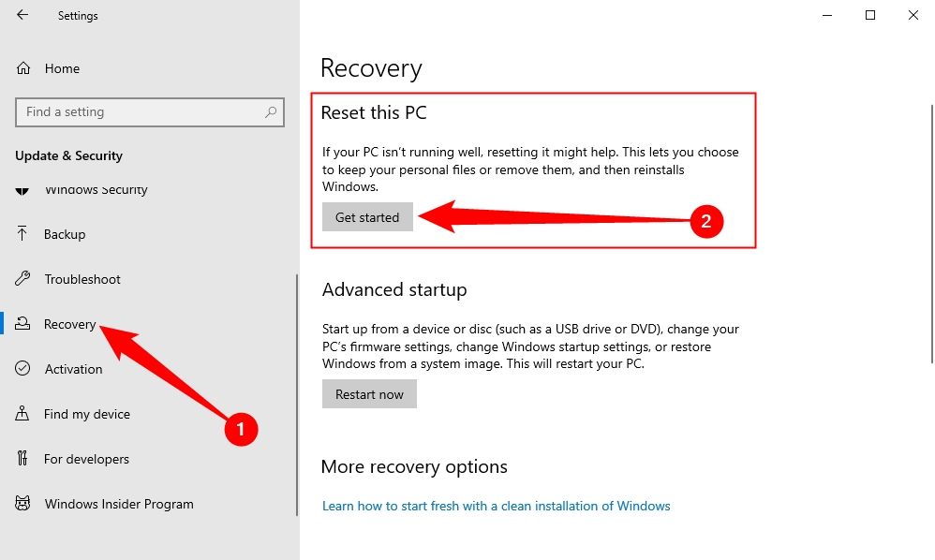Click the Home house icon
This screenshot has height=560, width=935.
point(23,68)
